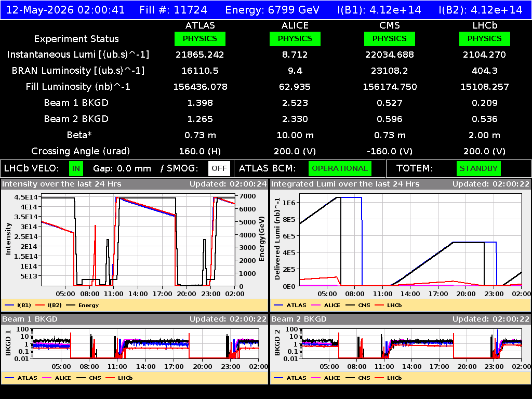Click CMS BRAN luminosity 23108.2
532x399 pixels.
pos(390,71)
